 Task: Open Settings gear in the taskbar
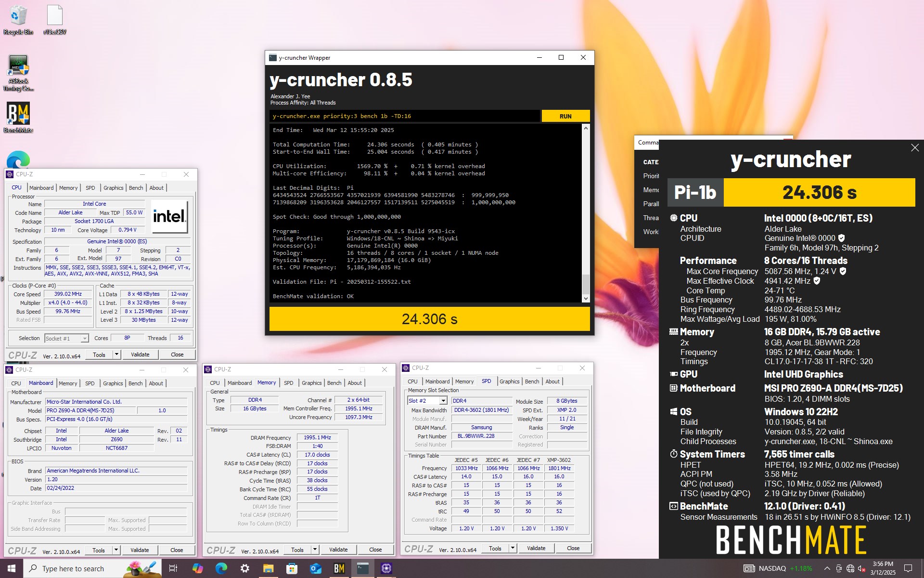[x=244, y=568]
